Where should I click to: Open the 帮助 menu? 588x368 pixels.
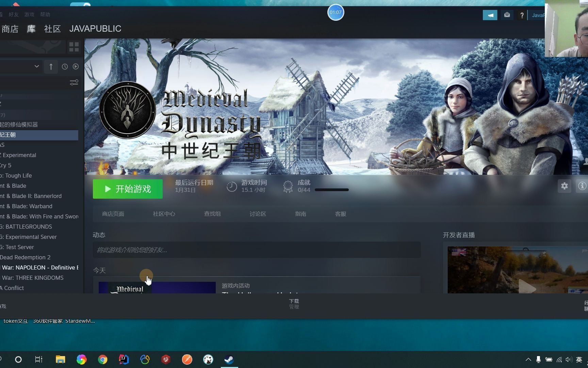coord(45,15)
